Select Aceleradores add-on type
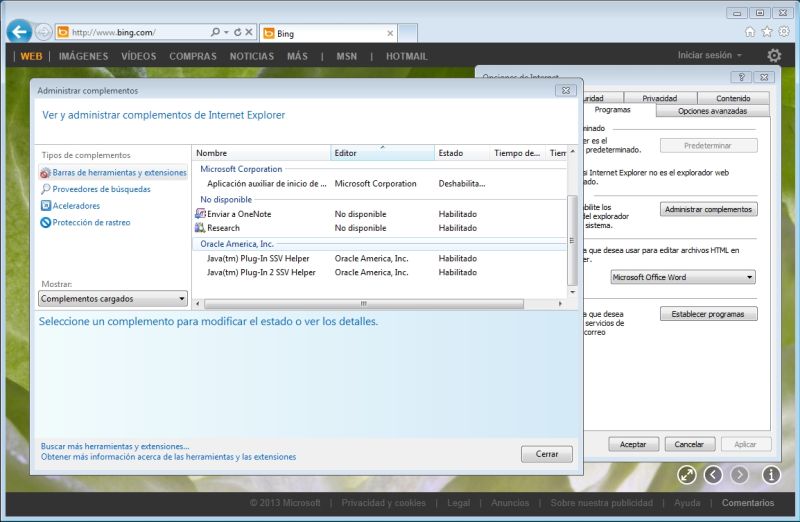800x522 pixels. pos(70,206)
